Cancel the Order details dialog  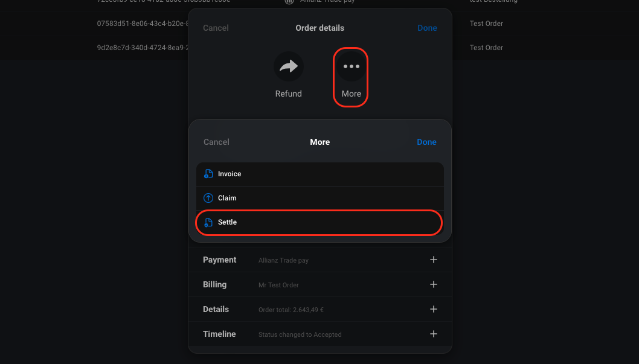click(x=216, y=28)
